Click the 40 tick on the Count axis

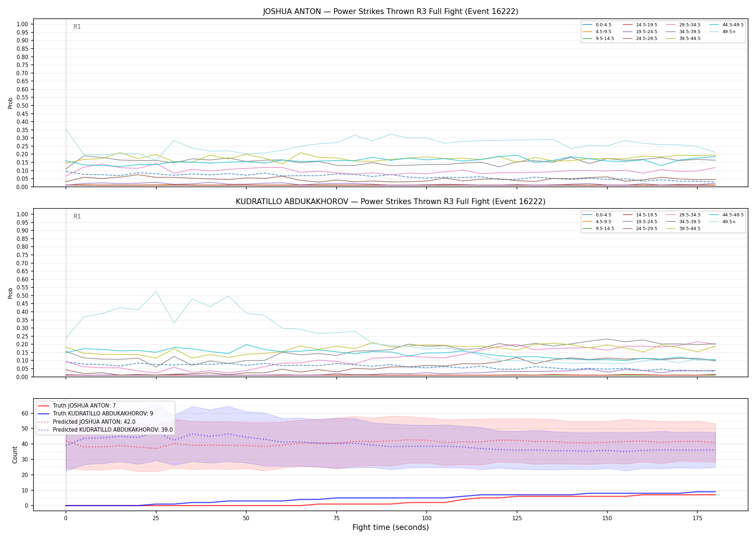pyautogui.click(x=25, y=444)
